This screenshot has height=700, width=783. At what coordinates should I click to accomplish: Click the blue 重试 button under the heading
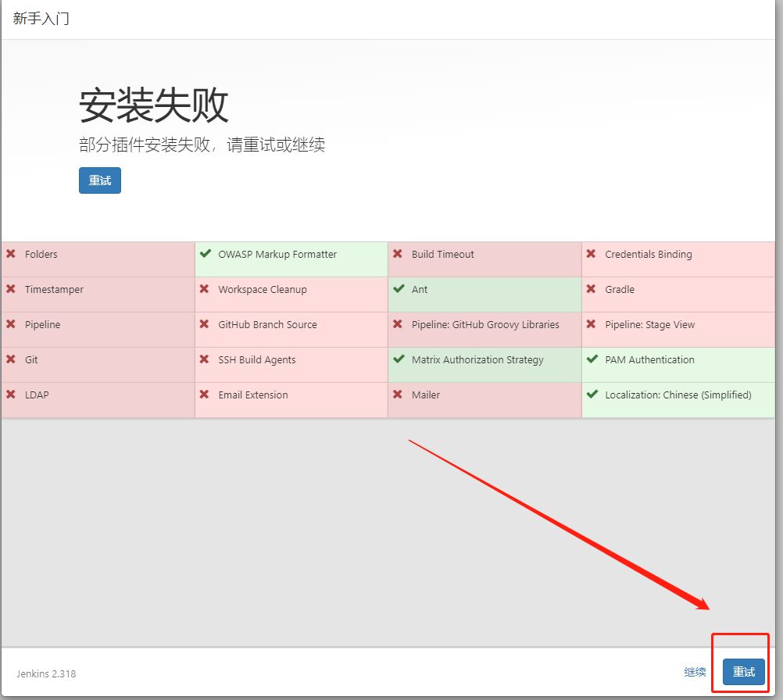pos(100,180)
